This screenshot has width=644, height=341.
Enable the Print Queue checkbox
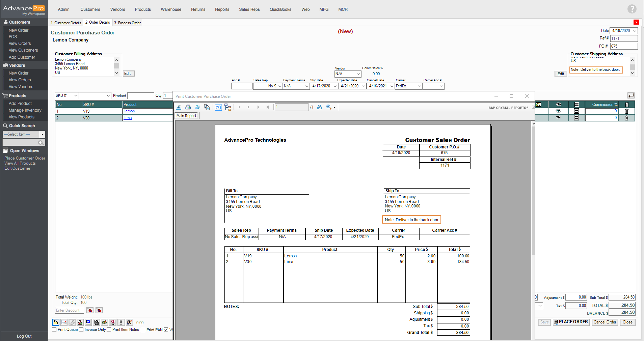pos(54,330)
